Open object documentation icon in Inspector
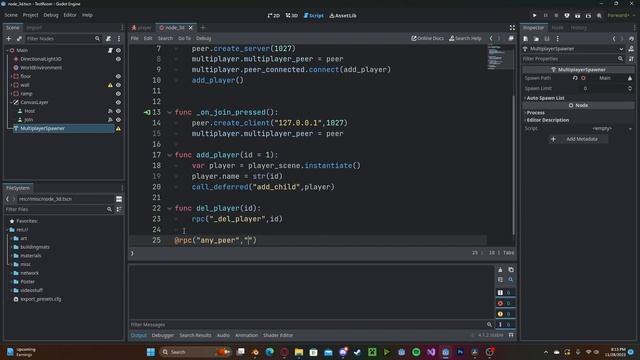Screen dimensions: 640x360 631,49
